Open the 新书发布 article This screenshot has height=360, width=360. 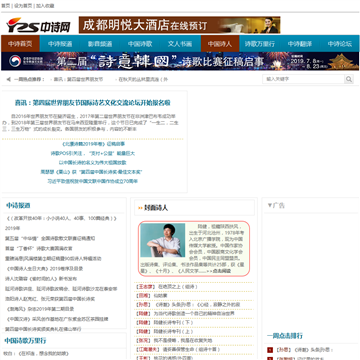coord(41,279)
